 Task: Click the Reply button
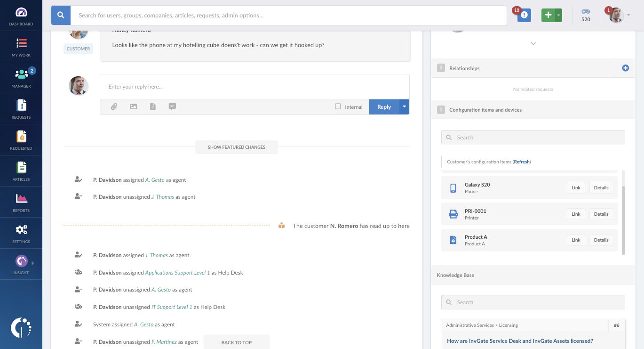[x=384, y=107]
